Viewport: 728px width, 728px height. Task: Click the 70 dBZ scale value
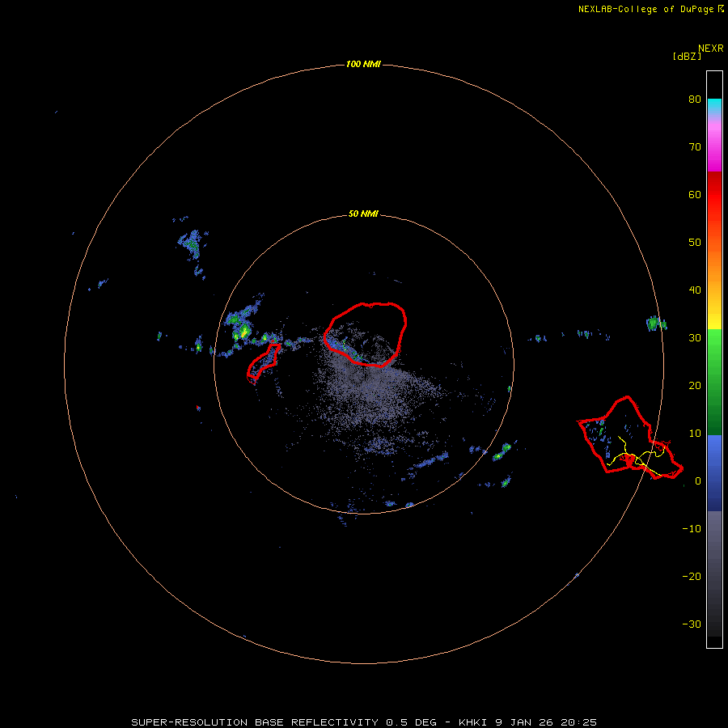pos(695,147)
